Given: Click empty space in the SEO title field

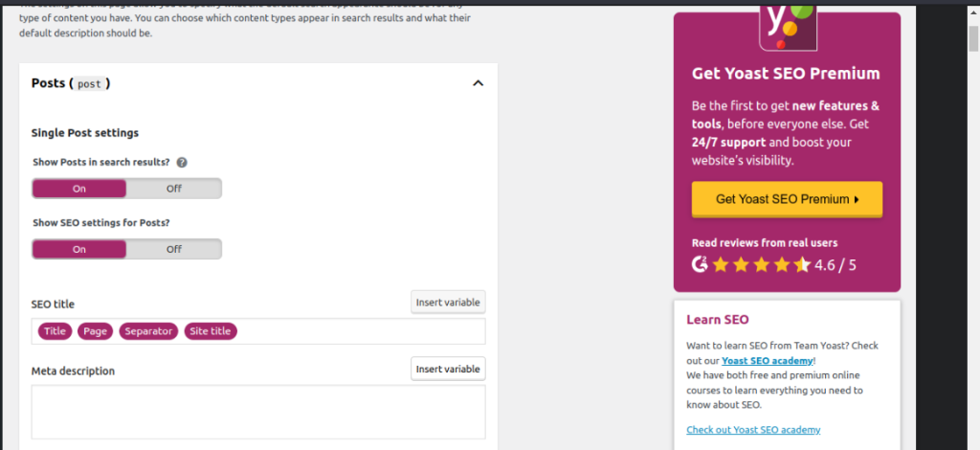Looking at the screenshot, I should click(364, 331).
